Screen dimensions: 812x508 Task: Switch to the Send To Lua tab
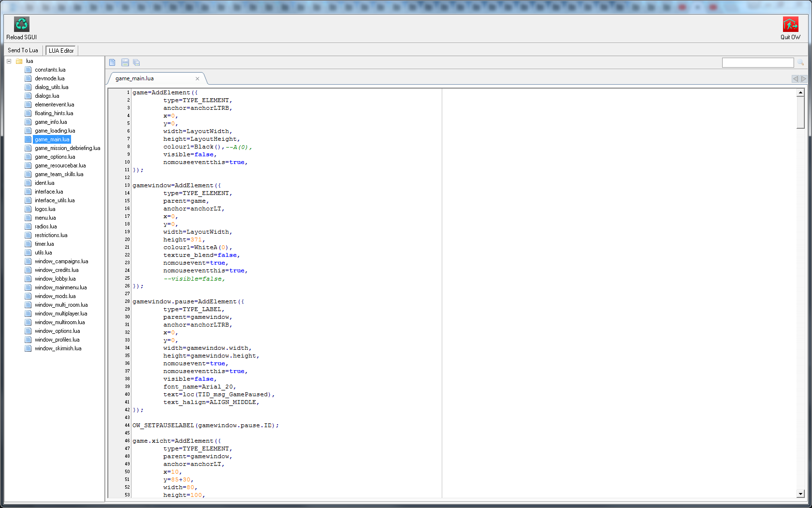coord(23,50)
